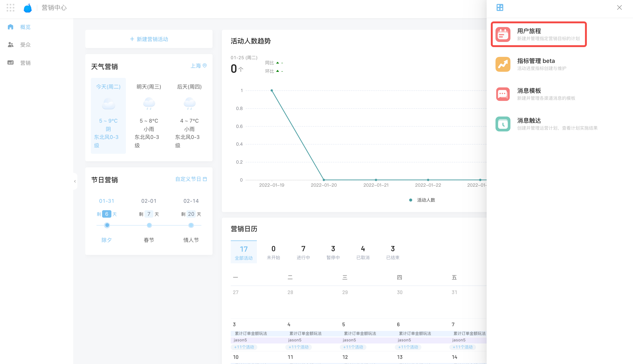Viewport: 633px width, 364px height.
Task: Select 春节 node on holiday timeline
Action: click(x=149, y=225)
